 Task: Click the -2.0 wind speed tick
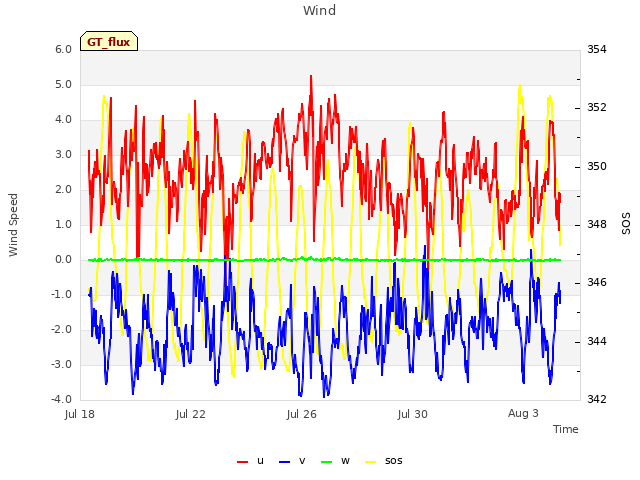[x=62, y=329]
